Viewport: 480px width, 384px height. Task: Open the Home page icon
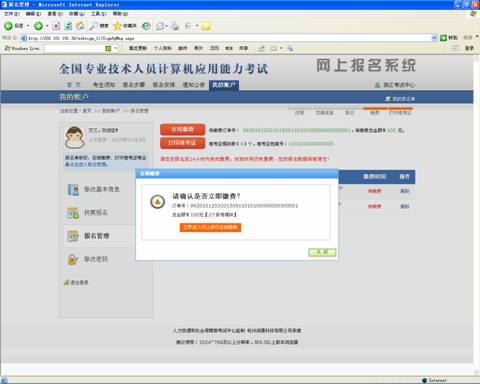pos(80,26)
